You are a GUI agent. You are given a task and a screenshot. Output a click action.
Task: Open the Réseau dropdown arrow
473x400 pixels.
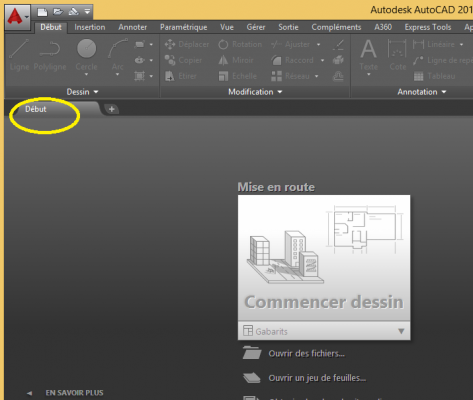[x=316, y=76]
